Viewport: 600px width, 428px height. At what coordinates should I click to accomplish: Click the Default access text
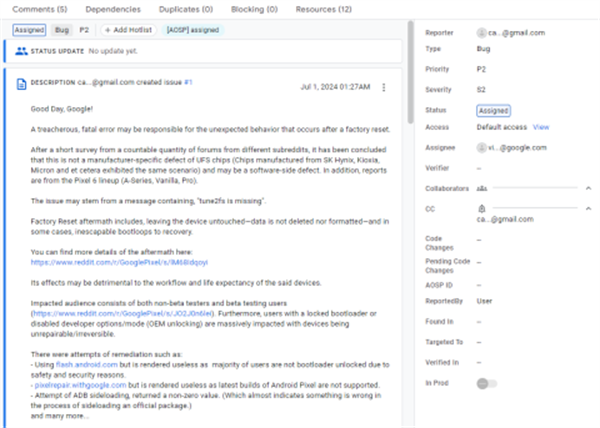click(x=502, y=127)
